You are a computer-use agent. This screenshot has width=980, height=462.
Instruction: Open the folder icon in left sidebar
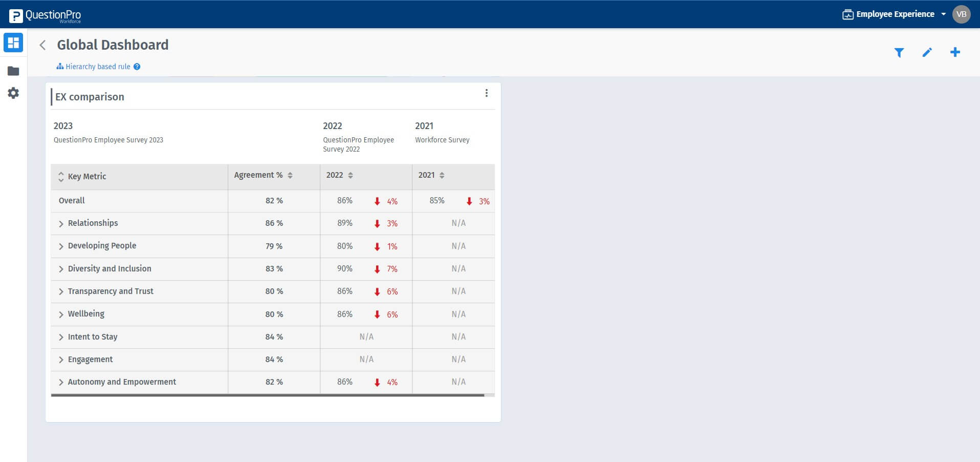(13, 71)
